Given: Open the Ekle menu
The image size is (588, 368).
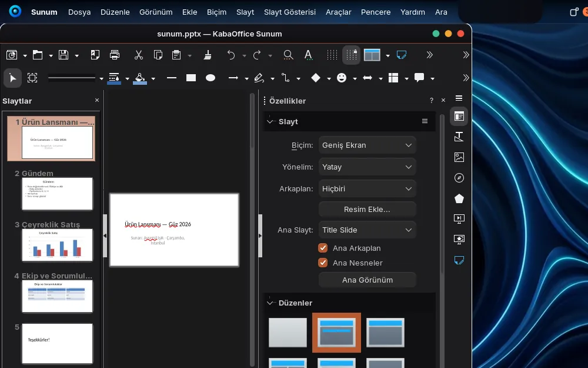Looking at the screenshot, I should coord(190,12).
